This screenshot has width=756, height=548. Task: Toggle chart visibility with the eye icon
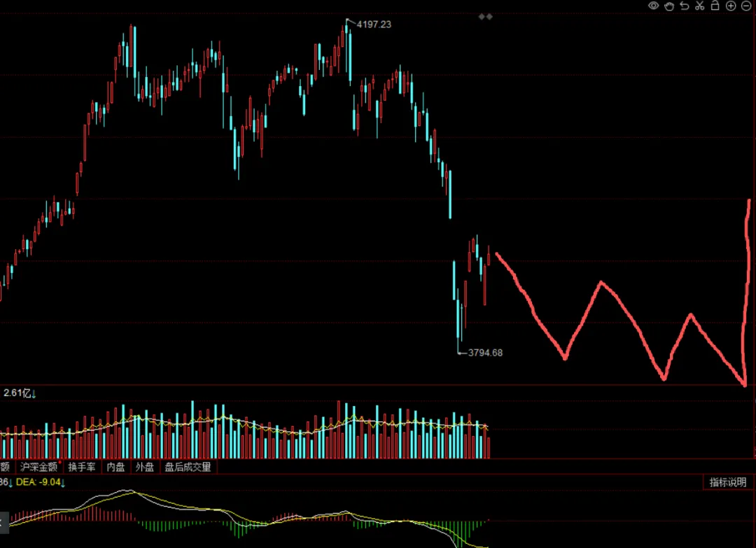(x=653, y=6)
